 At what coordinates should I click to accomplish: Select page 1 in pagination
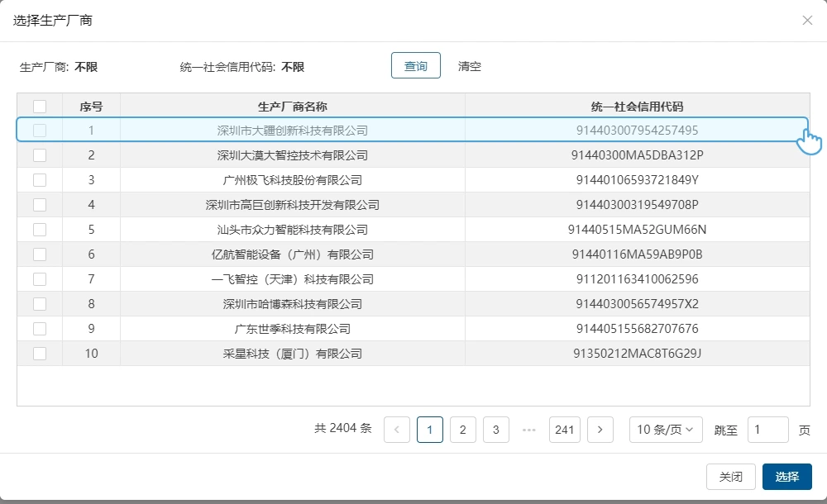430,430
